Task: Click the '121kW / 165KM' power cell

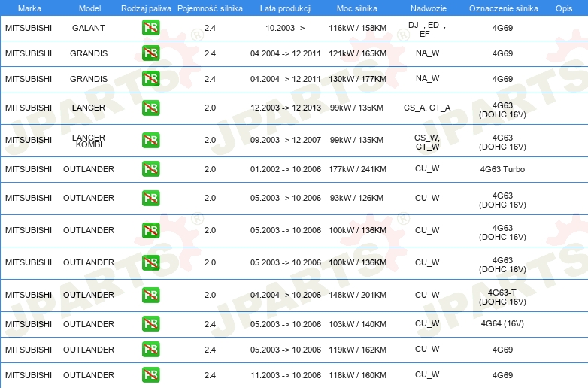Action: (357, 53)
